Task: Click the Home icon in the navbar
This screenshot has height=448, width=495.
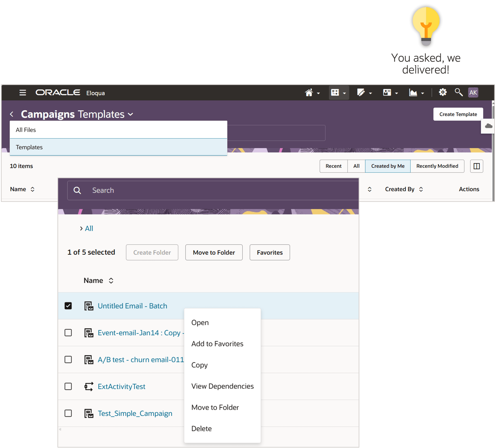Action: (x=309, y=93)
